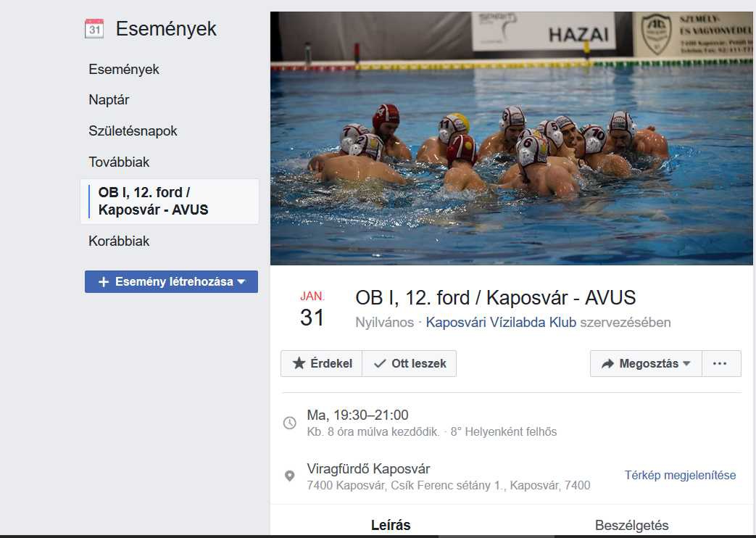Click the star icon on Érdekel button

[x=299, y=363]
